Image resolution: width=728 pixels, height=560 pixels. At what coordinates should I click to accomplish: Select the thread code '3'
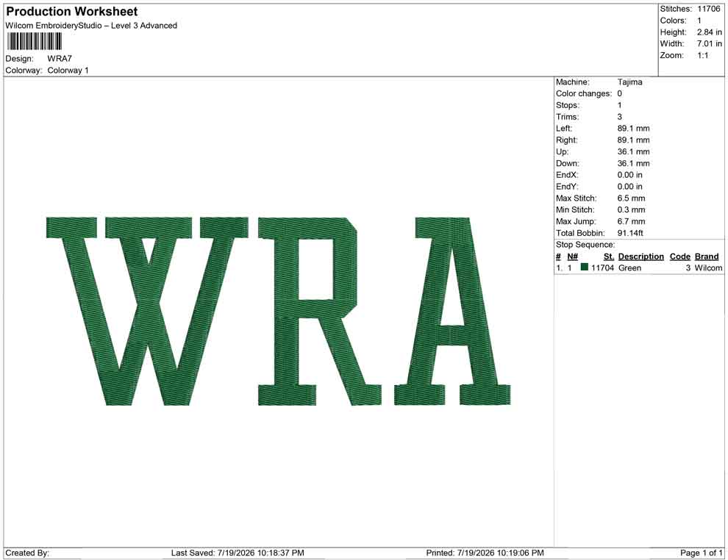coord(688,268)
